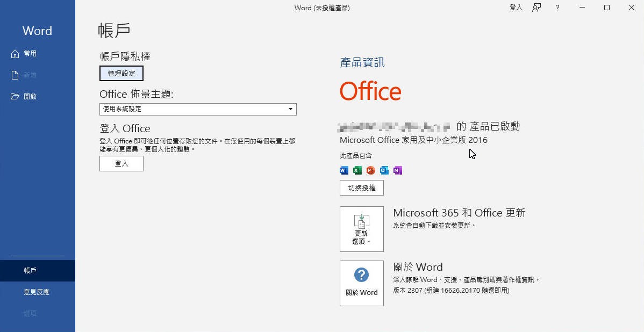
Task: Click the Microsoft 365 和 Office 更新 heading
Action: (x=459, y=213)
